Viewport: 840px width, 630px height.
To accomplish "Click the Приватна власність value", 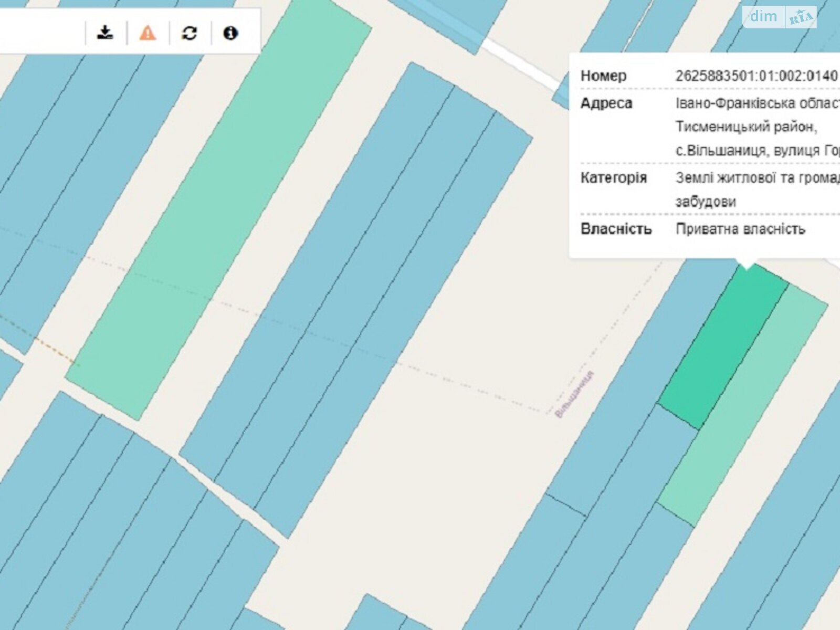I will click(740, 229).
